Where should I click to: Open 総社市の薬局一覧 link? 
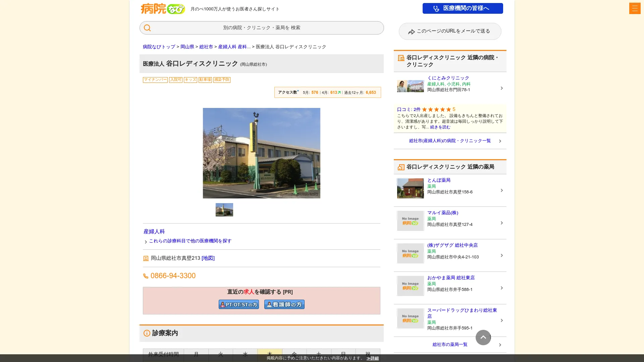450,345
